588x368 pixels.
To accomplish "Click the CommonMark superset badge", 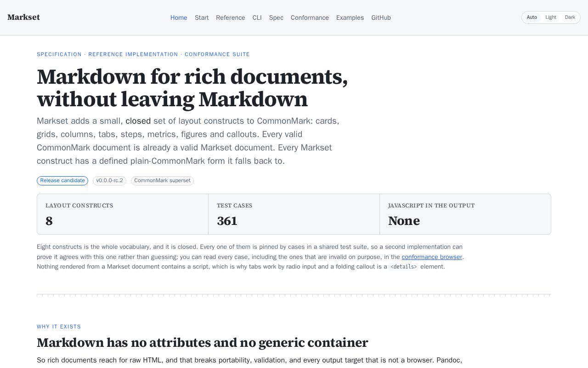I will coord(162,181).
